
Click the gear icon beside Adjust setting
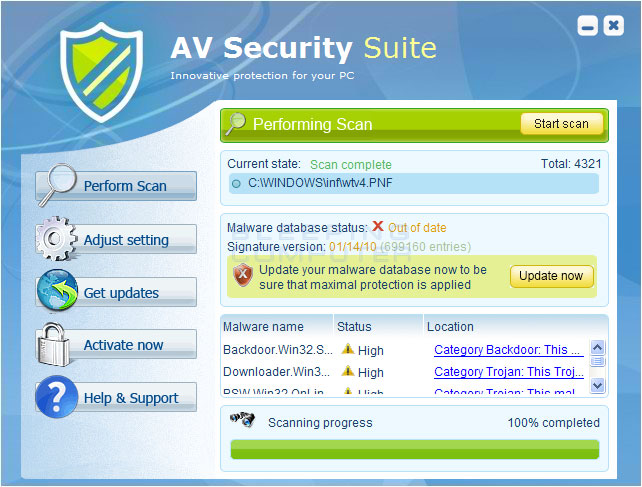56,239
